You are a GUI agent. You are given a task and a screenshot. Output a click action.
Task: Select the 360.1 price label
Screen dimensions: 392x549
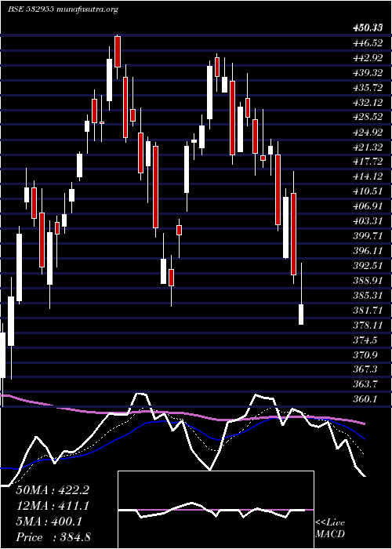click(x=365, y=398)
